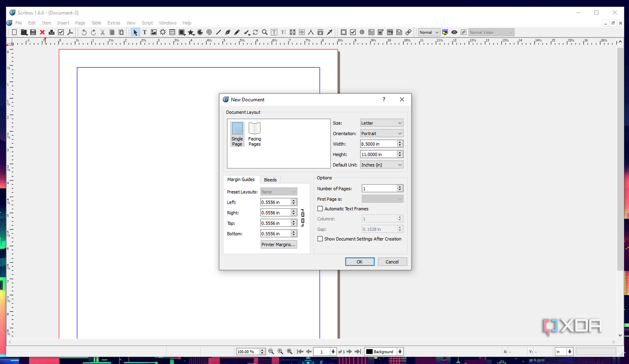This screenshot has height=364, width=629.
Task: Select the Shape rectangle tool
Action: point(182,32)
